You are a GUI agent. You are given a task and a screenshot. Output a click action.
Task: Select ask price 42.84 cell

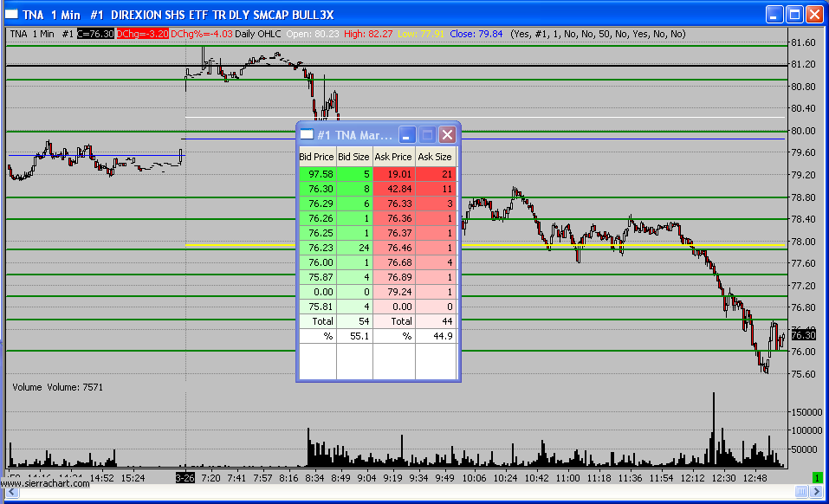pyautogui.click(x=394, y=189)
